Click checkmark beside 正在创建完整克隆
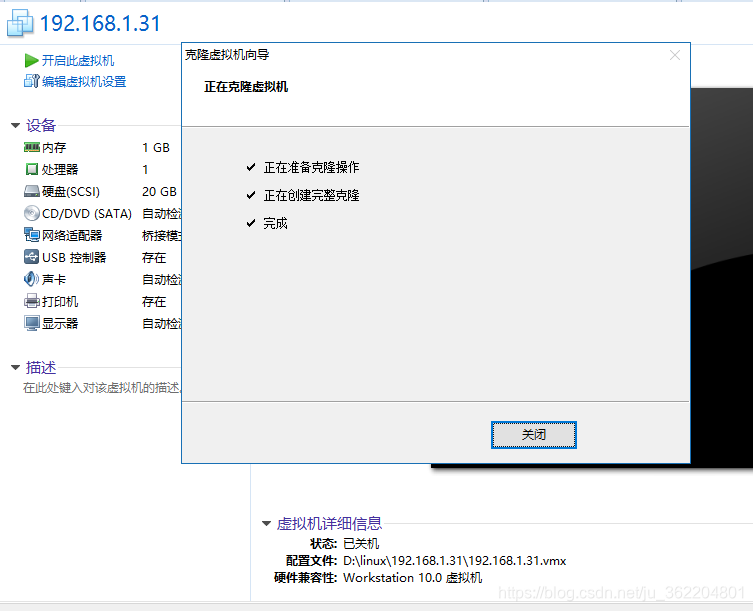The width and height of the screenshot is (753, 611). tap(251, 195)
